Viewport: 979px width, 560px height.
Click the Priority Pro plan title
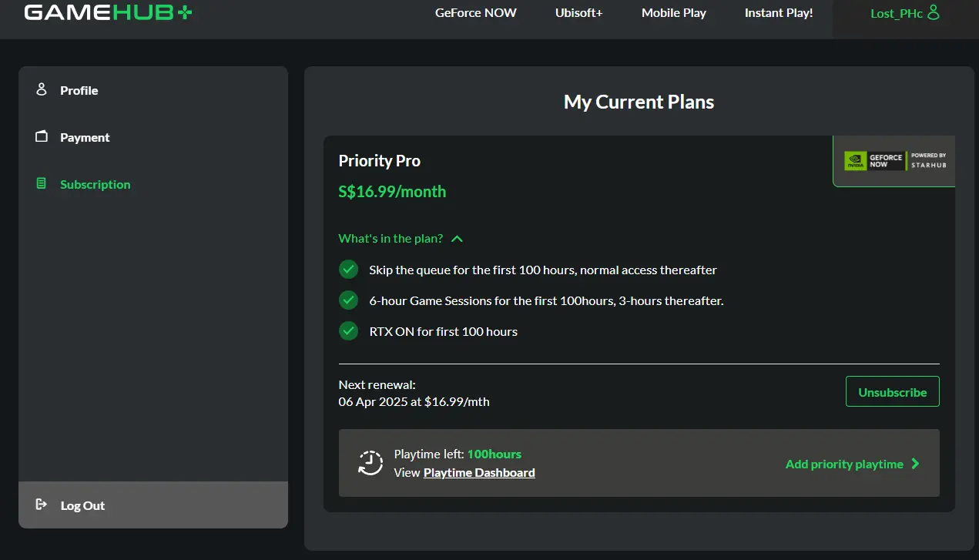[380, 161]
